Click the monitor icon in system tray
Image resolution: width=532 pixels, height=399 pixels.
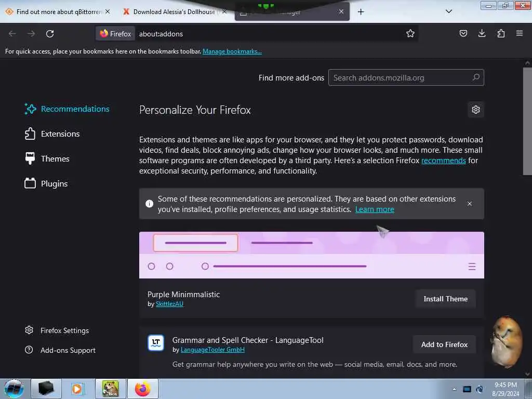pyautogui.click(x=467, y=389)
